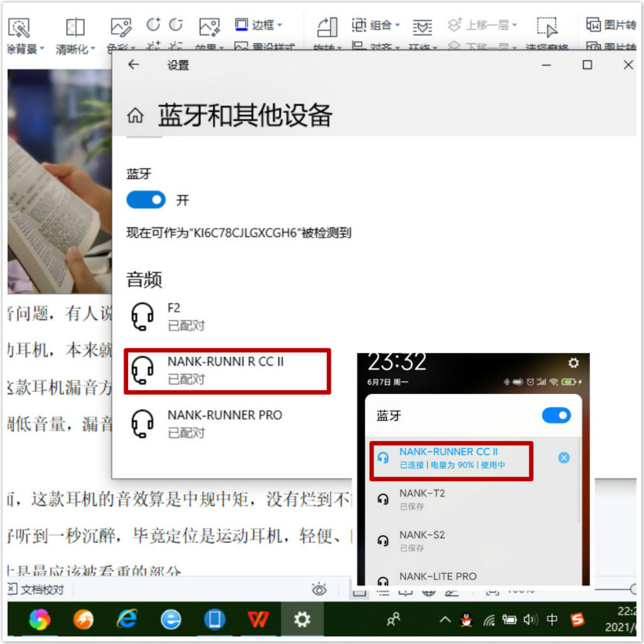Click the eye icon in the WPS status bar
The width and height of the screenshot is (644, 644).
[319, 590]
